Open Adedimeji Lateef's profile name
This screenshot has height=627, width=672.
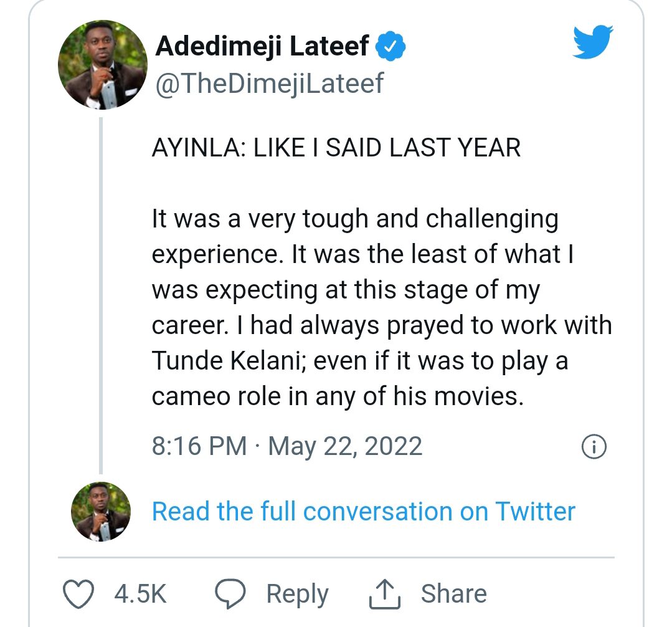click(262, 45)
